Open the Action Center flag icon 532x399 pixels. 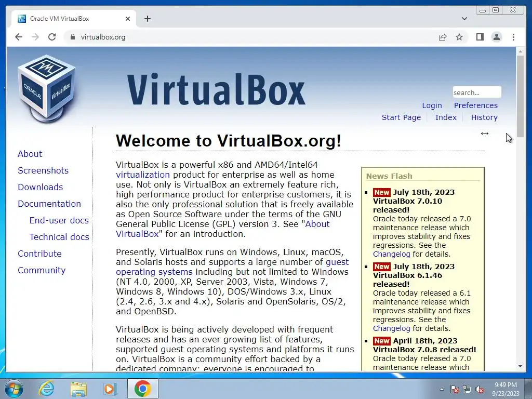click(455, 389)
